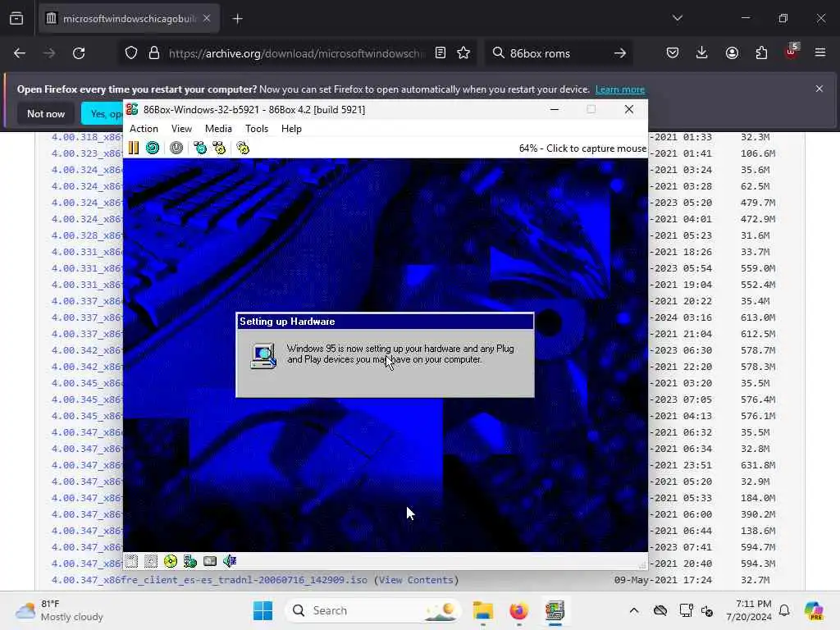Open Windows Start menu
Screen dimensions: 840x630
[x=262, y=610]
